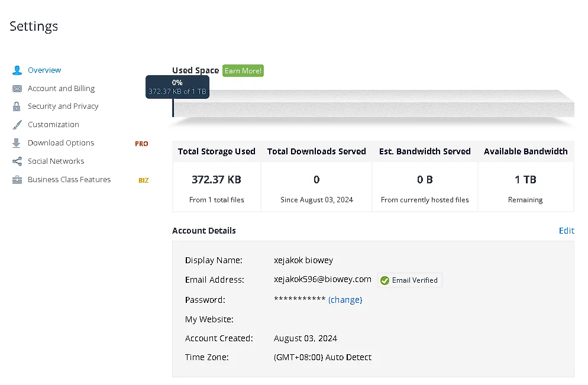The image size is (588, 385).
Task: Click the password (change) link
Action: pyautogui.click(x=345, y=300)
